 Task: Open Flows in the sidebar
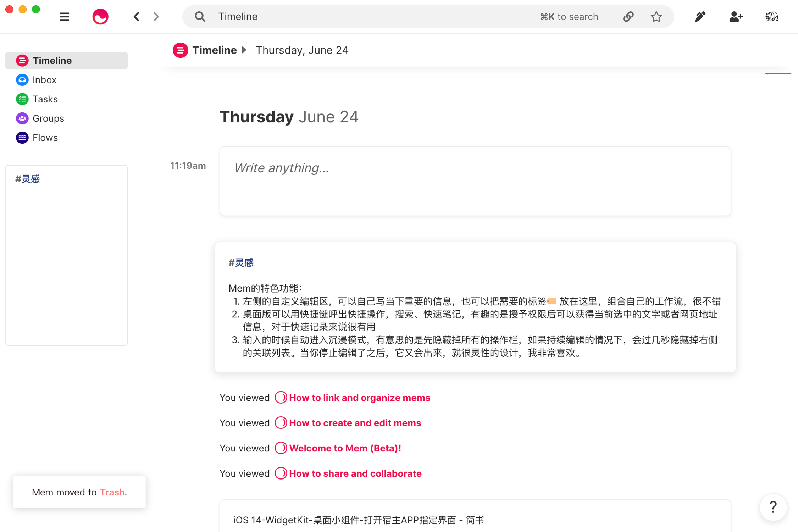(x=45, y=138)
